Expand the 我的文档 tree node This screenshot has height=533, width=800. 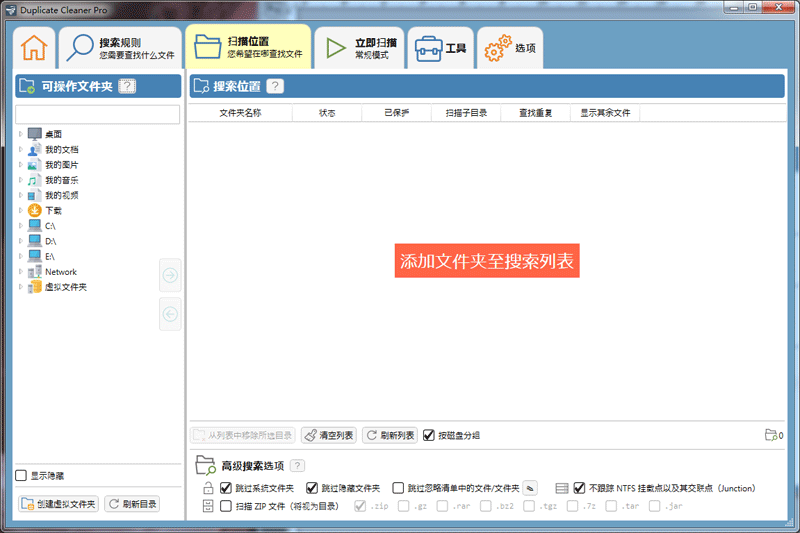pyautogui.click(x=21, y=149)
